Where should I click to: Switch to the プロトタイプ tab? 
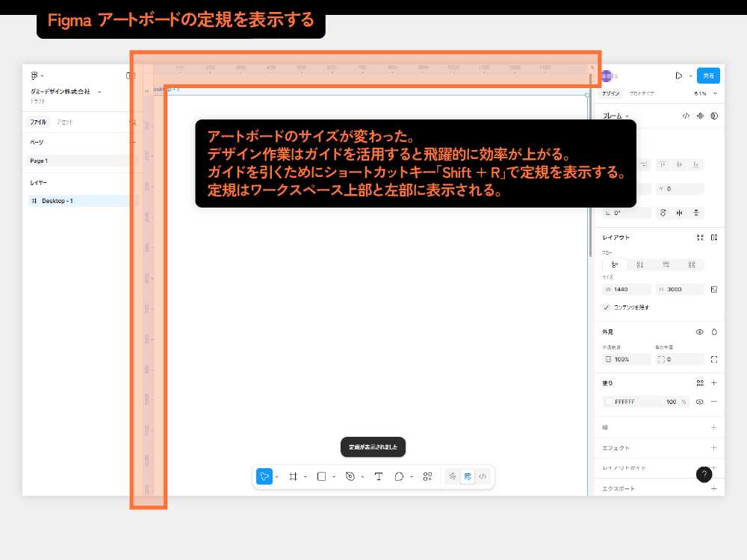point(642,93)
